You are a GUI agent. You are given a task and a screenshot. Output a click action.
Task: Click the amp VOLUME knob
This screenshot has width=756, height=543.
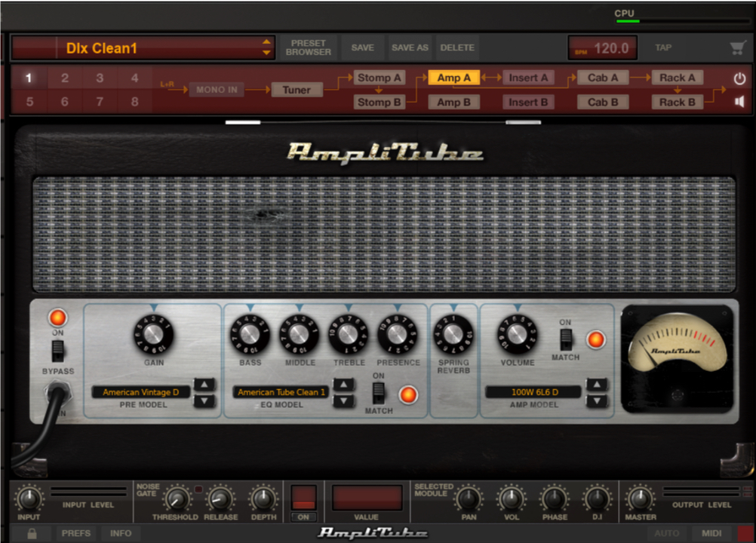[517, 334]
